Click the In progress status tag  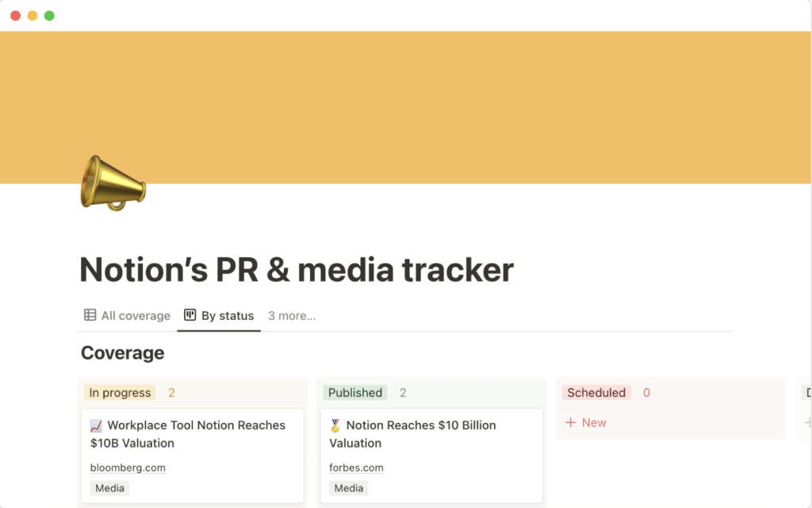(120, 392)
